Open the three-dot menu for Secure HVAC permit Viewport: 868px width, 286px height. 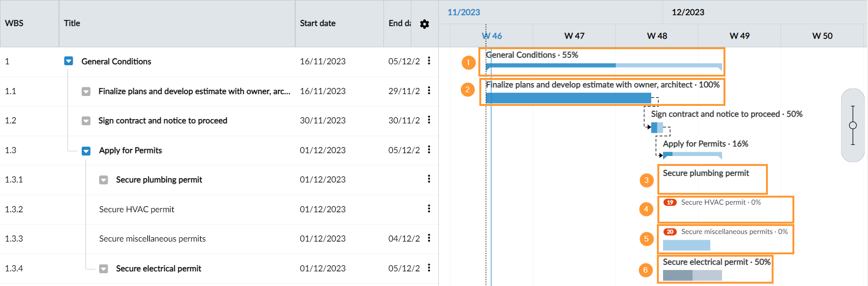pyautogui.click(x=429, y=208)
